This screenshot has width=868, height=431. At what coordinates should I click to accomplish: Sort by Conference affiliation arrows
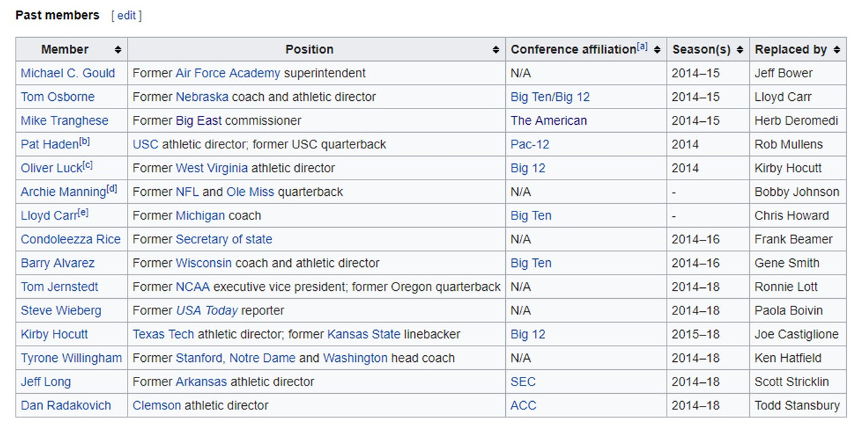click(x=657, y=49)
